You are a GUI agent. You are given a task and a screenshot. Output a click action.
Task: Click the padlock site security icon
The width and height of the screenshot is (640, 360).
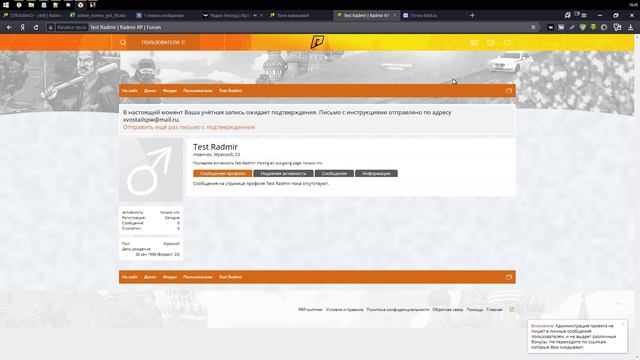coord(51,27)
